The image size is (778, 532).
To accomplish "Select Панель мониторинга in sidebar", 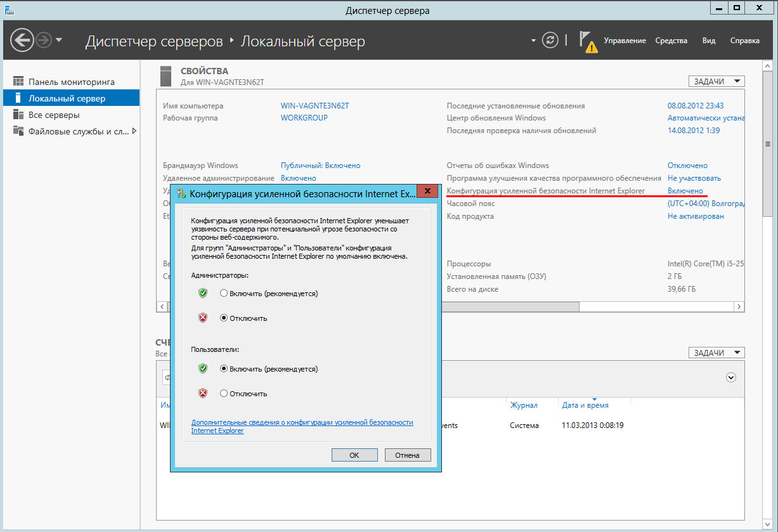I will pos(71,82).
